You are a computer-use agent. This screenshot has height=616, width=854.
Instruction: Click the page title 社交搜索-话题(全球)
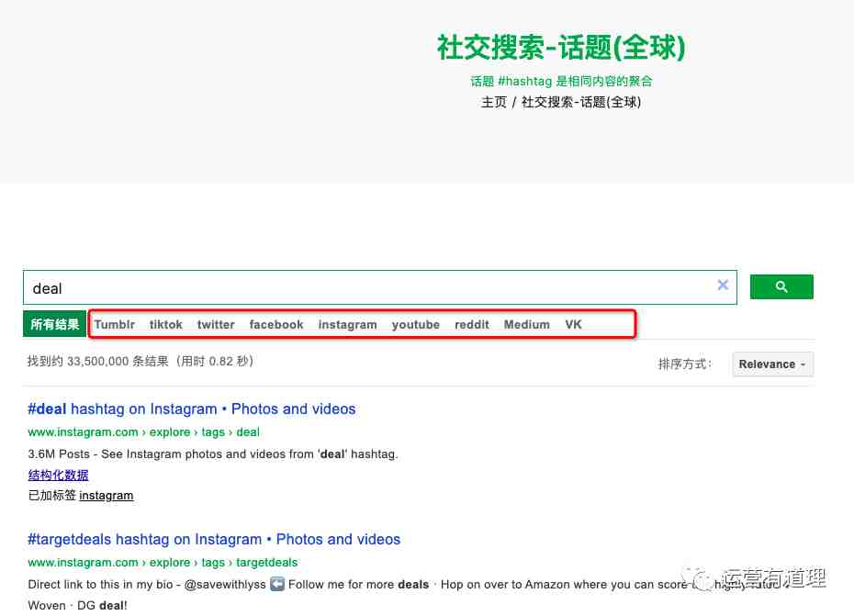(x=561, y=48)
